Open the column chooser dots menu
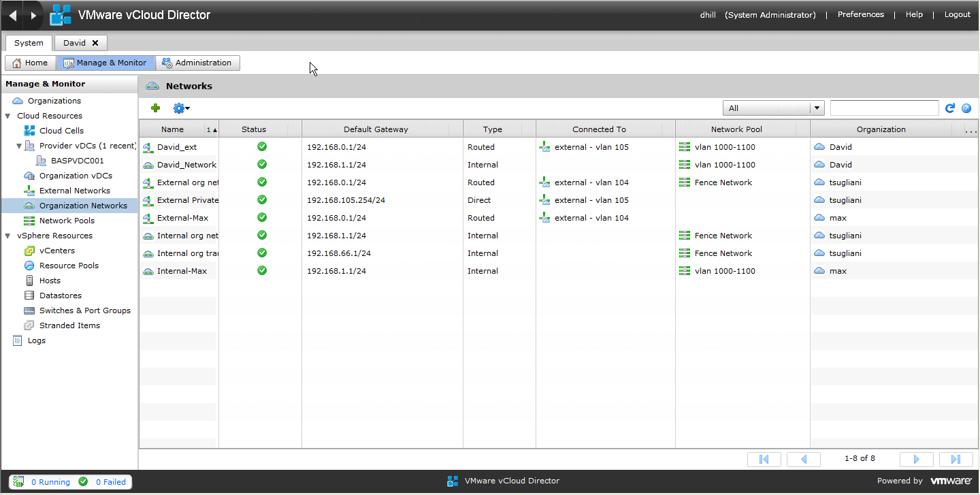This screenshot has width=980, height=495. (x=971, y=130)
